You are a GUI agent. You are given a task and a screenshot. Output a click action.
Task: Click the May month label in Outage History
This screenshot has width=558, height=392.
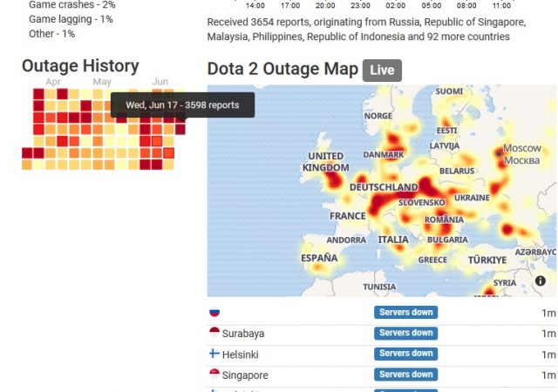[x=102, y=82]
